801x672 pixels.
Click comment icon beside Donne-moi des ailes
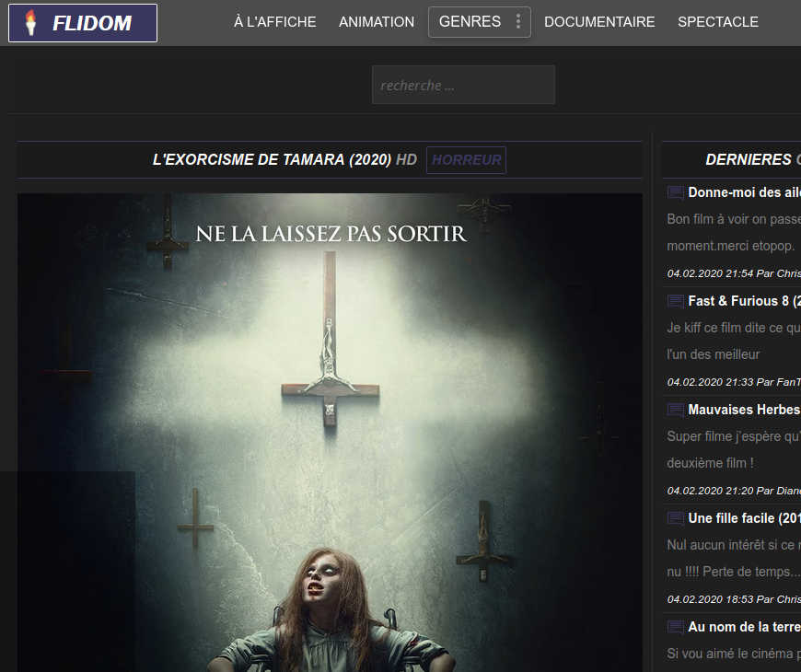pos(676,193)
